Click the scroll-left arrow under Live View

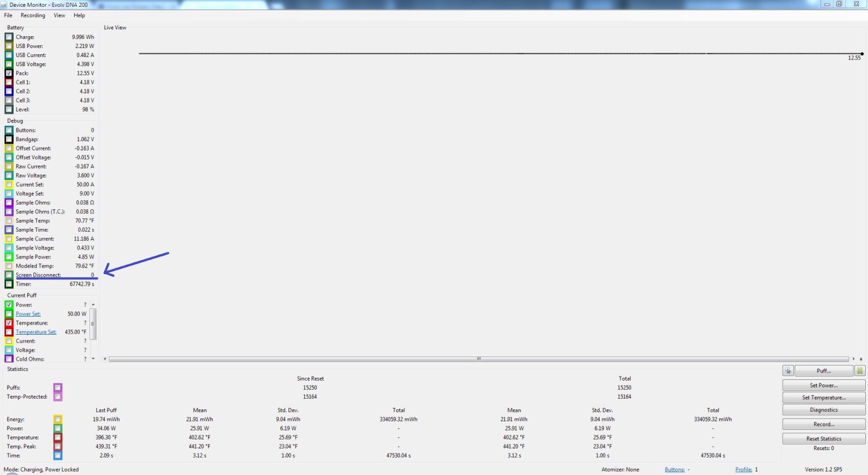[105, 359]
